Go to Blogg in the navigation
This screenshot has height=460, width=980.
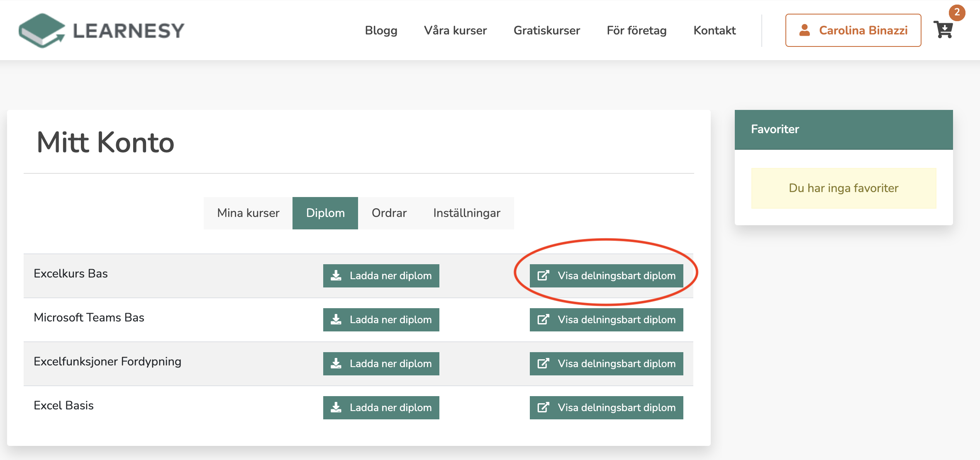coord(381,30)
